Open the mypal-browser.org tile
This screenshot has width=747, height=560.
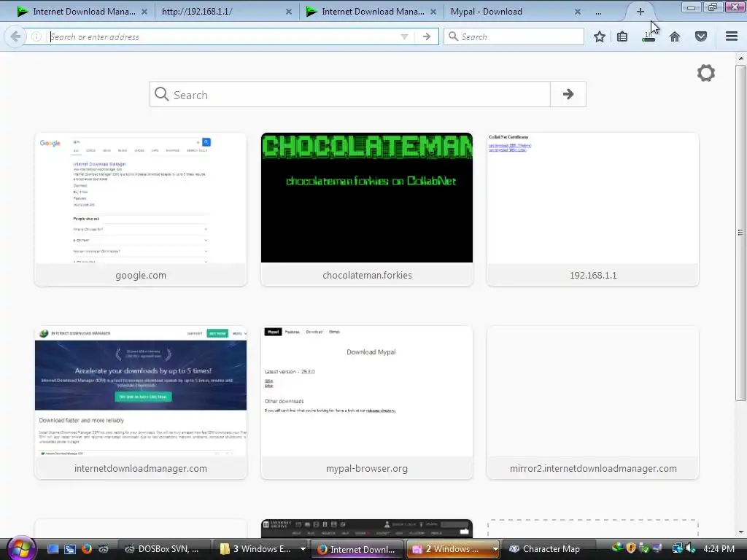(367, 402)
